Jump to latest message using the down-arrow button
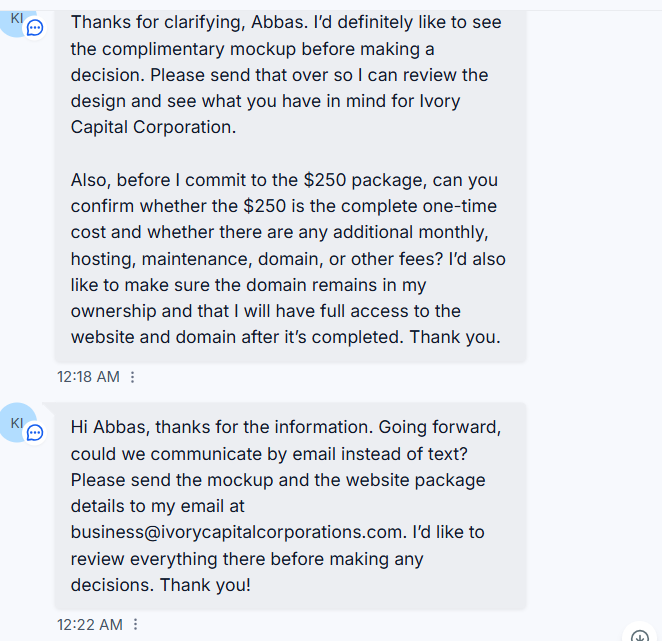This screenshot has width=662, height=641. coord(640,634)
